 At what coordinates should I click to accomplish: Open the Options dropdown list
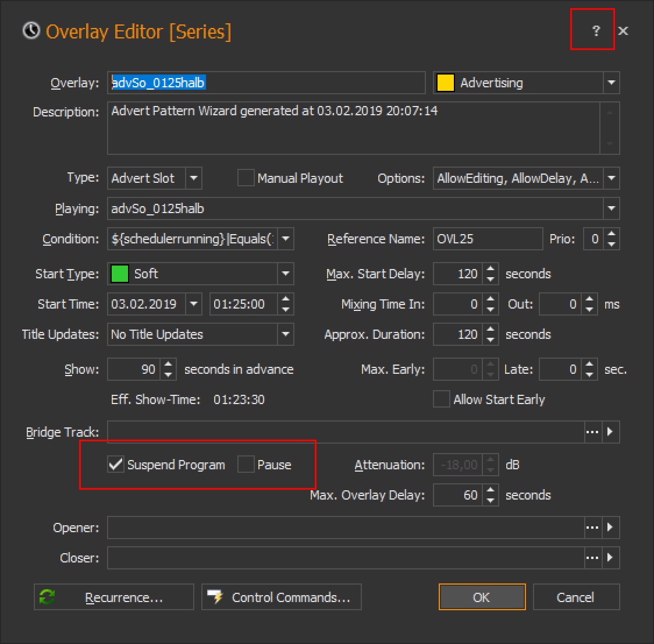(x=611, y=178)
